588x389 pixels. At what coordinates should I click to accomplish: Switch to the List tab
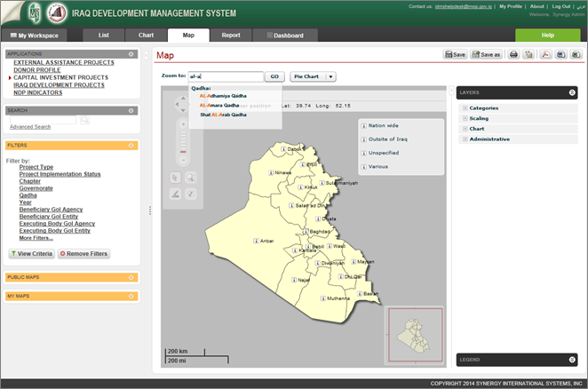pyautogui.click(x=104, y=36)
